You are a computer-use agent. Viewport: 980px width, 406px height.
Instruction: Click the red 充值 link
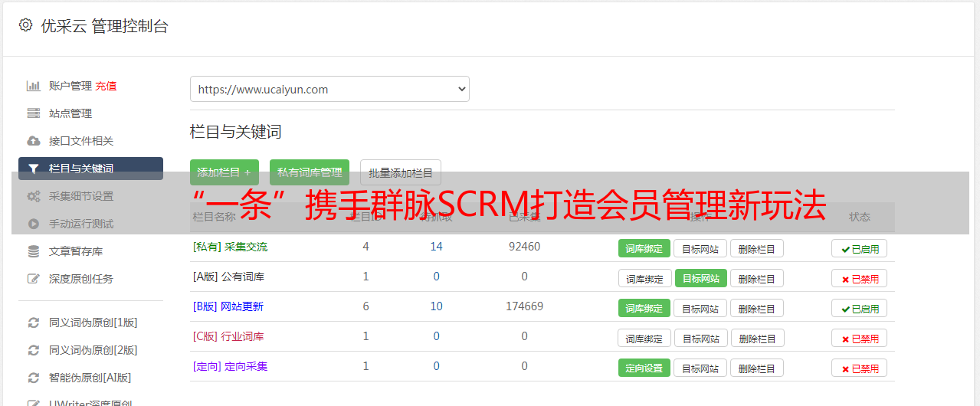coord(106,86)
